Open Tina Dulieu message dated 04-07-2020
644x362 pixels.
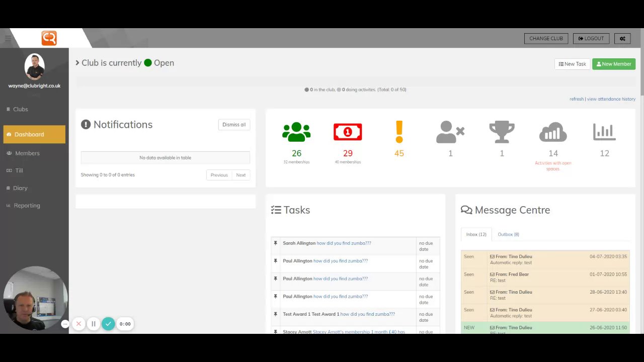pos(545,259)
